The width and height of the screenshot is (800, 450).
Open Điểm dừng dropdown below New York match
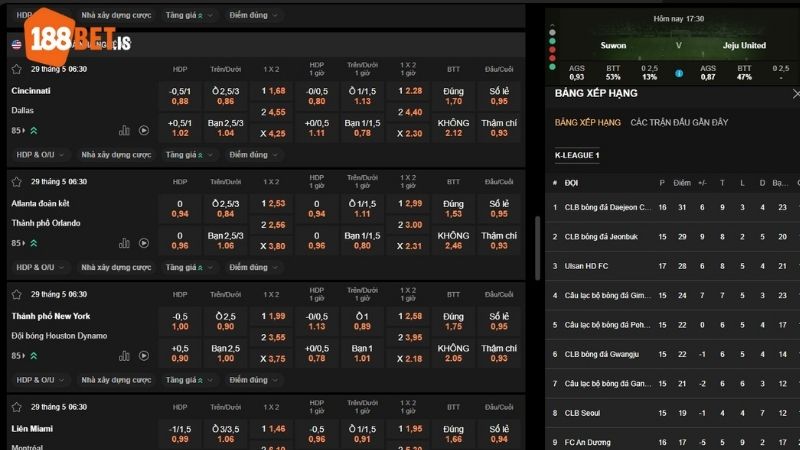point(253,380)
